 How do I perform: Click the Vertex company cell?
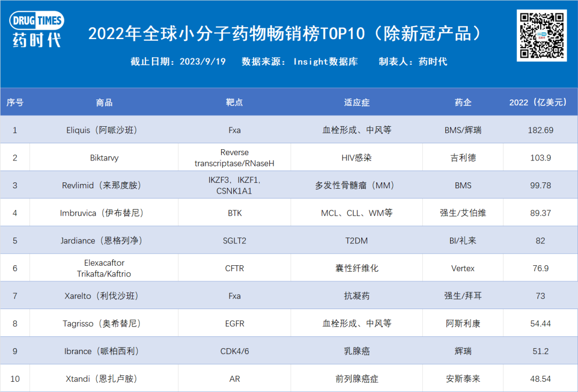pos(463,268)
